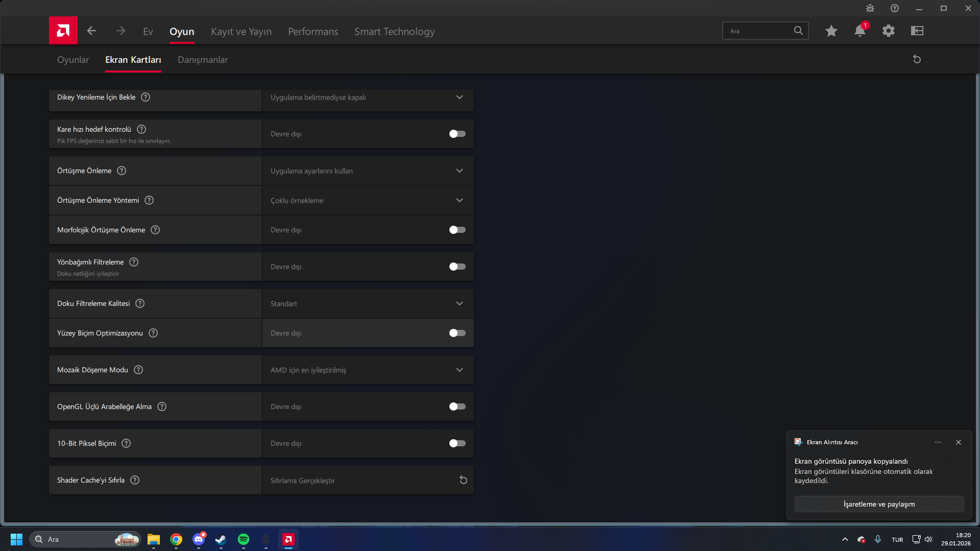
Task: Open notifications bell icon
Action: (x=860, y=31)
